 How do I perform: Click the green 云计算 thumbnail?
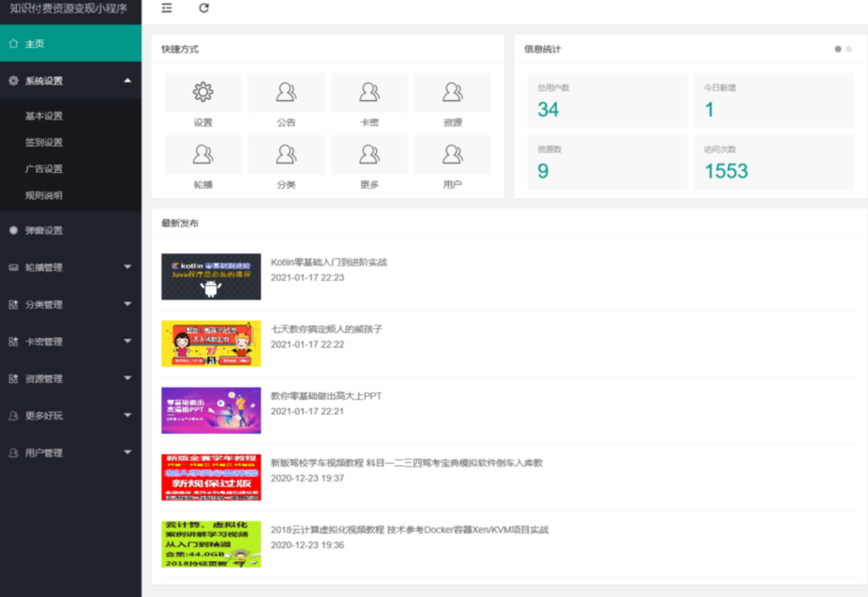pyautogui.click(x=211, y=545)
